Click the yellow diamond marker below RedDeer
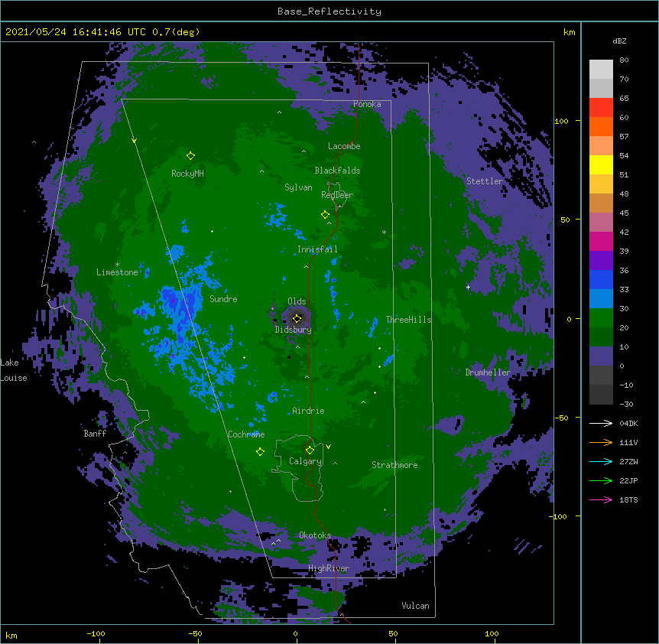Viewport: 659px width, 644px height. 325,215
